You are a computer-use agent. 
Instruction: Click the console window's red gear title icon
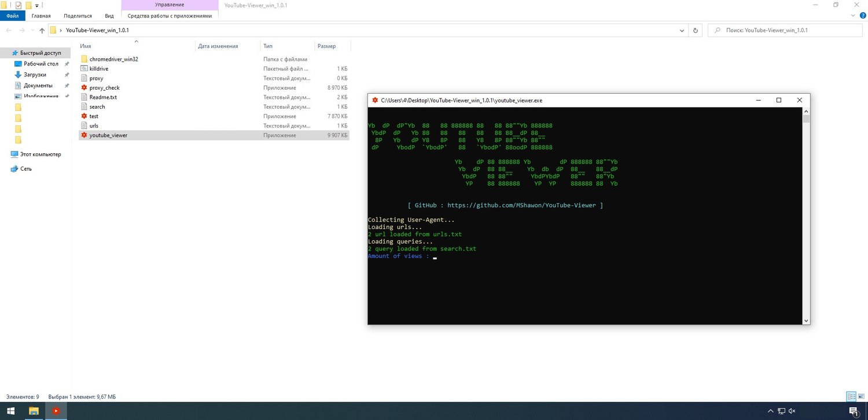[375, 100]
